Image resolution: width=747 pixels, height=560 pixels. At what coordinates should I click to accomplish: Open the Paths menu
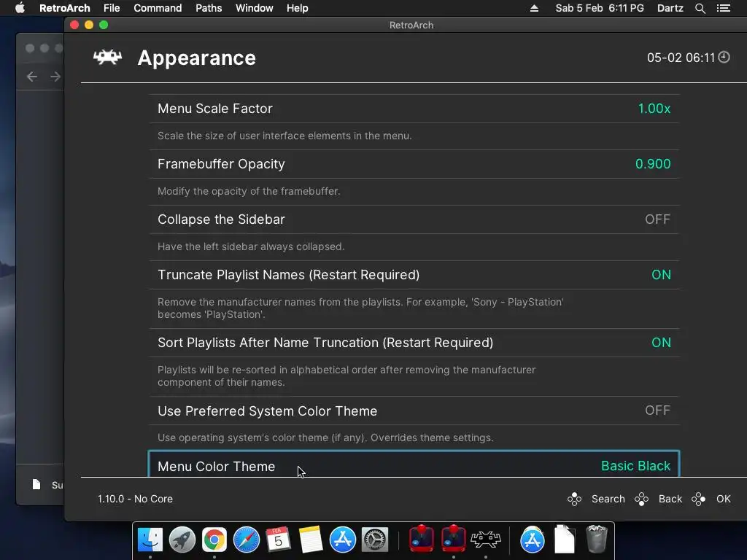[x=209, y=8]
